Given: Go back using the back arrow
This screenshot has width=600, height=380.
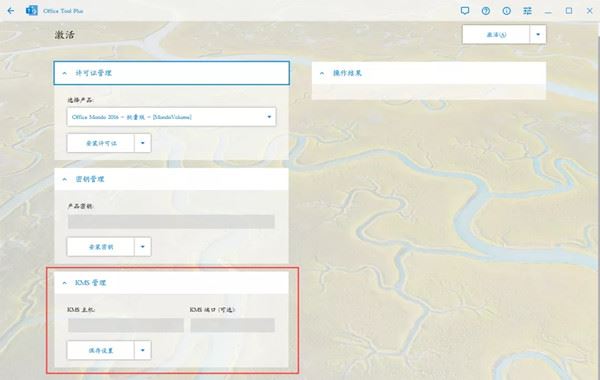Looking at the screenshot, I should [x=11, y=11].
